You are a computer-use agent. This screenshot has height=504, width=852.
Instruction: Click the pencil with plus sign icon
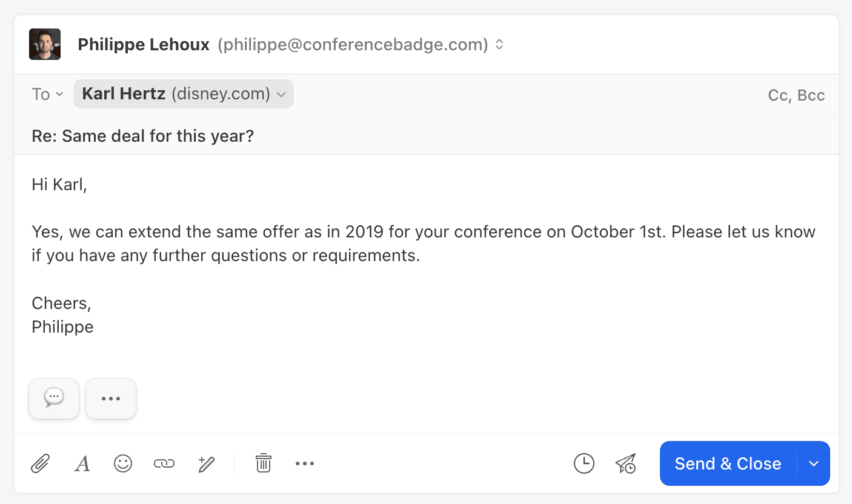pyautogui.click(x=206, y=464)
